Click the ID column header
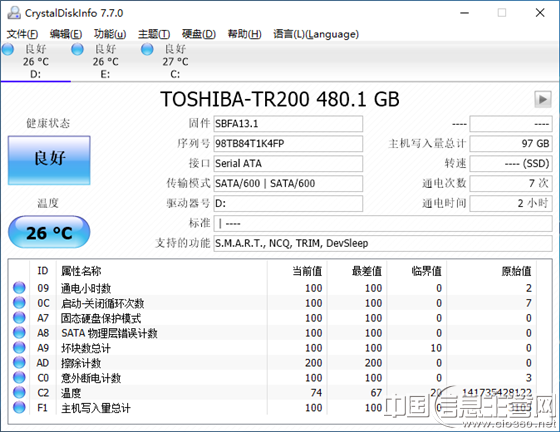 (42, 271)
